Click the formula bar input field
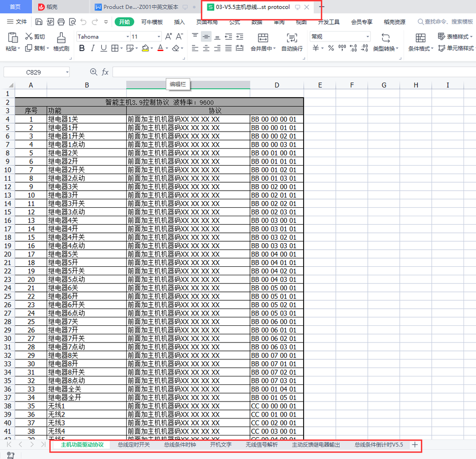Viewport: 476px width, 459px height. [x=294, y=72]
